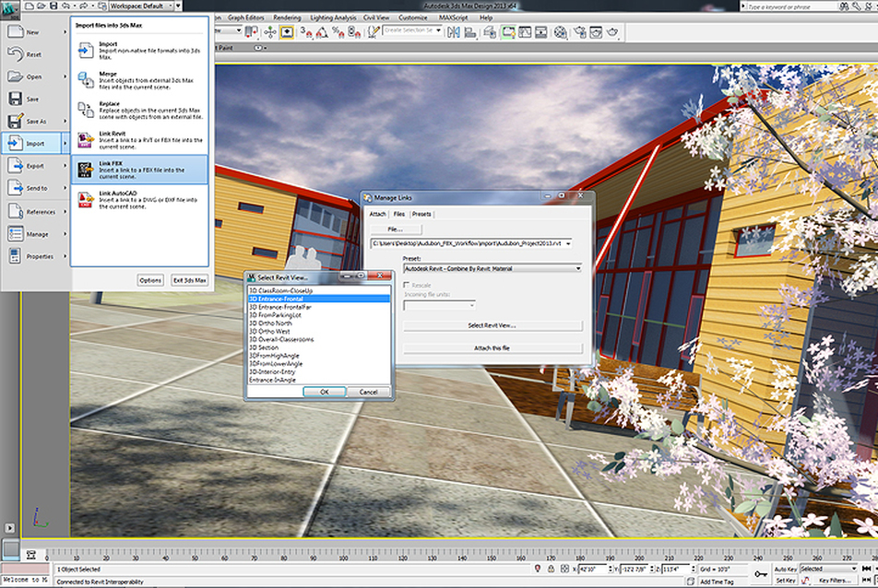Switch to the Presets tab in Manage Links
878x588 pixels.
click(421, 214)
